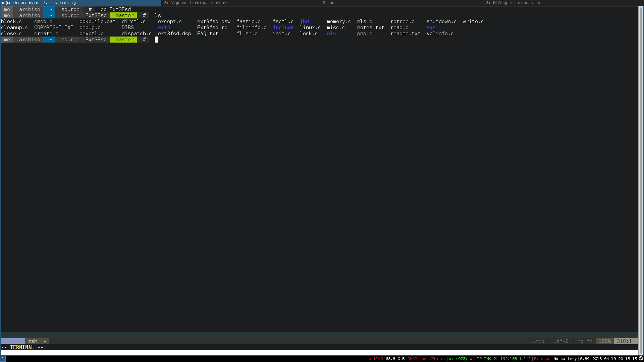Viewport: 644px width, 362px height.
Task: Click the file name pnp.c
Action: (364, 34)
